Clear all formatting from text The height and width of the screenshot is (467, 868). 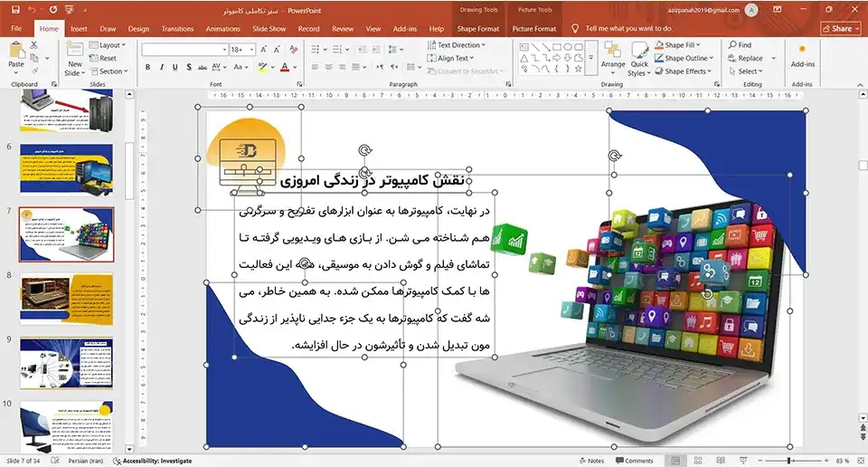pyautogui.click(x=293, y=49)
